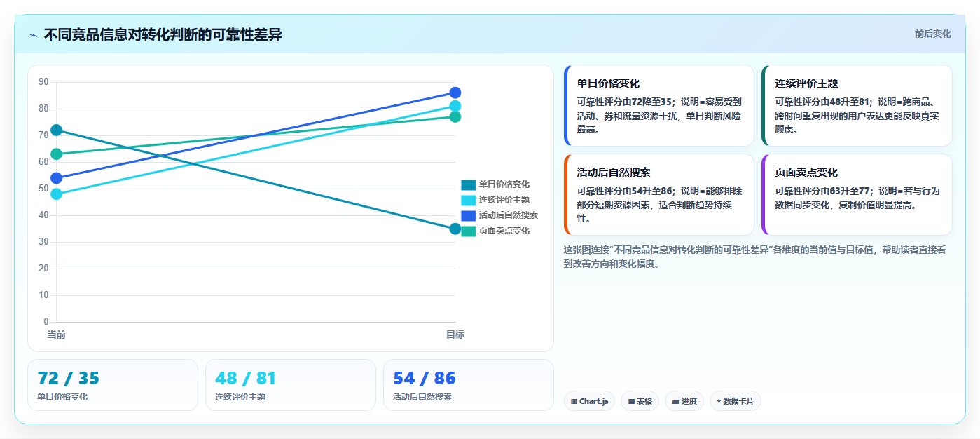Click the 进度 tag chip
The image size is (980, 439).
(684, 401)
